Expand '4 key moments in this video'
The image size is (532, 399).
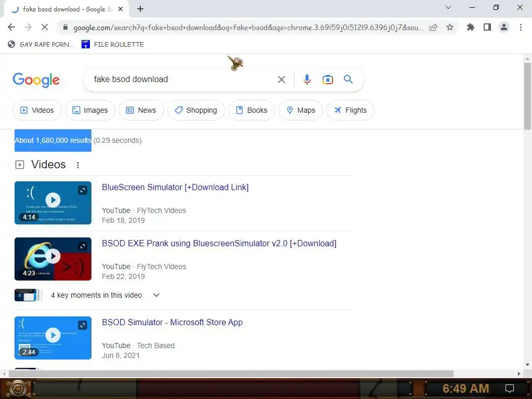tap(156, 295)
